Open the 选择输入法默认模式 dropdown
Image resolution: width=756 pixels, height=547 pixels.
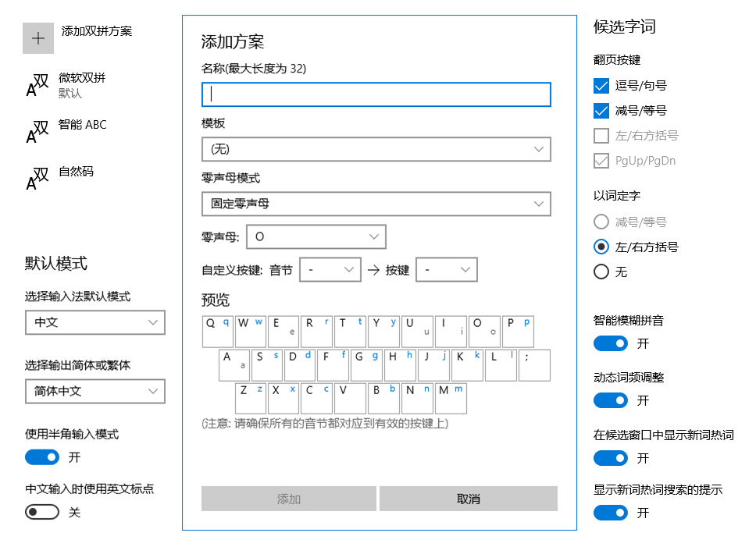(x=94, y=322)
